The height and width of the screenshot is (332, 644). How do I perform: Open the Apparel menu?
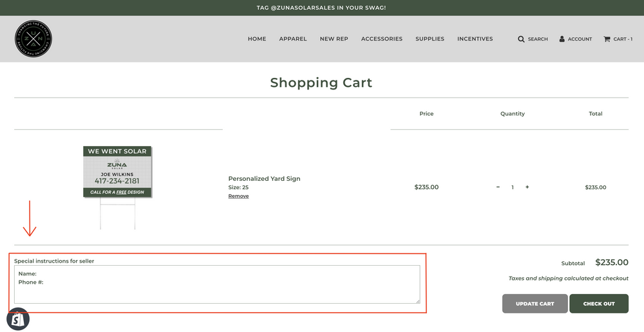293,39
